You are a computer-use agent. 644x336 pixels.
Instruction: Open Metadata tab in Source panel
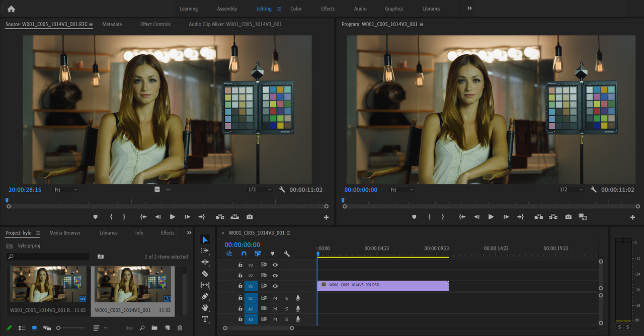(x=112, y=24)
